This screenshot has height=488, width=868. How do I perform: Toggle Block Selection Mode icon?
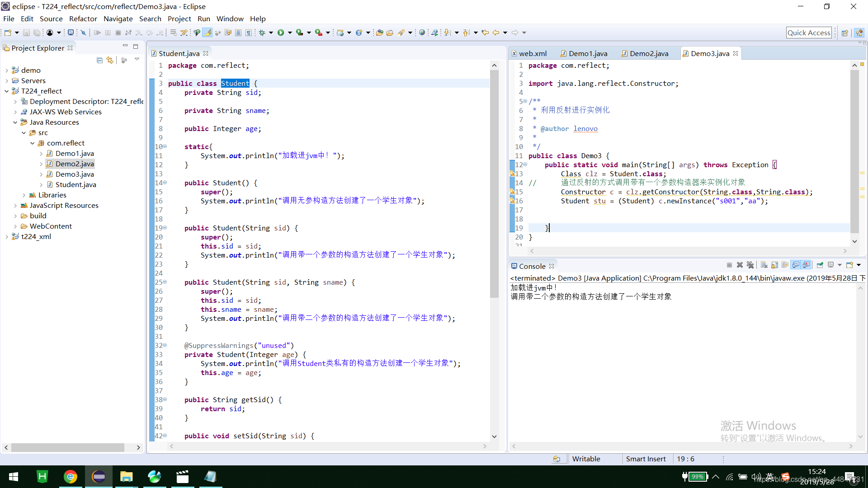pyautogui.click(x=238, y=33)
